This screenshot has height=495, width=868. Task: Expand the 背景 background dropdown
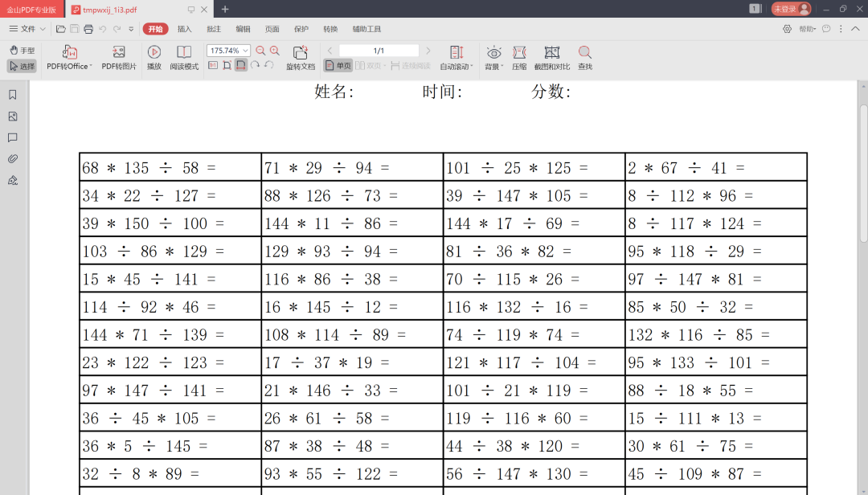pyautogui.click(x=493, y=53)
